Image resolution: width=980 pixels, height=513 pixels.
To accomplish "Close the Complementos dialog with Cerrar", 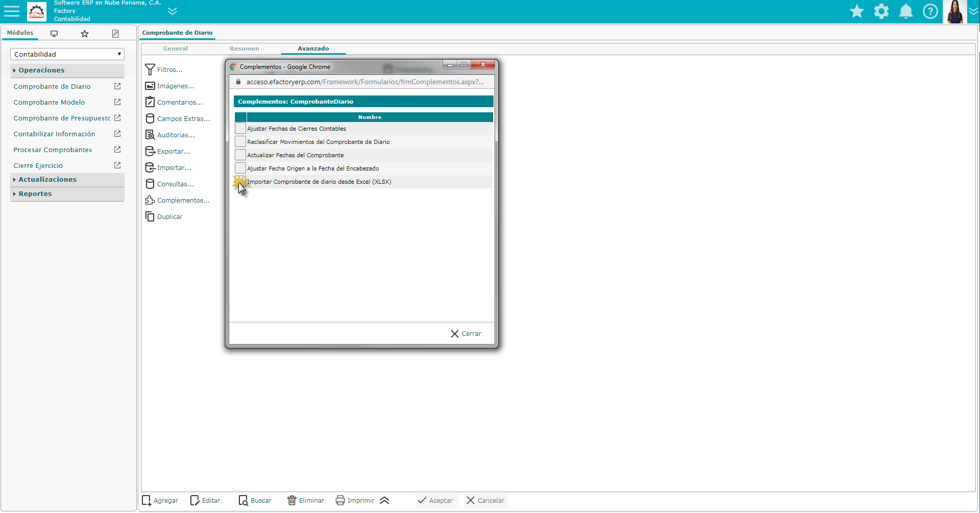I will tap(465, 334).
